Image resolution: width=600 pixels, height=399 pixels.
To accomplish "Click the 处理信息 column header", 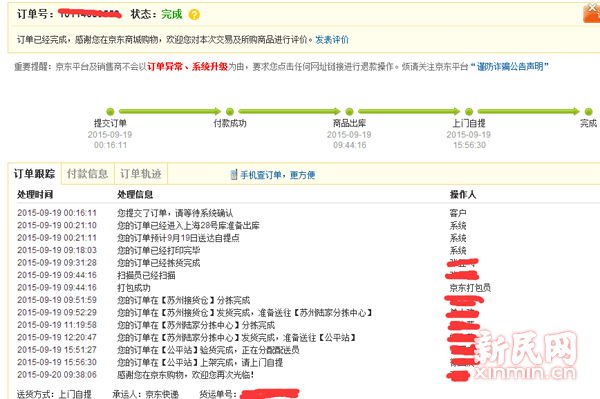I will 135,195.
